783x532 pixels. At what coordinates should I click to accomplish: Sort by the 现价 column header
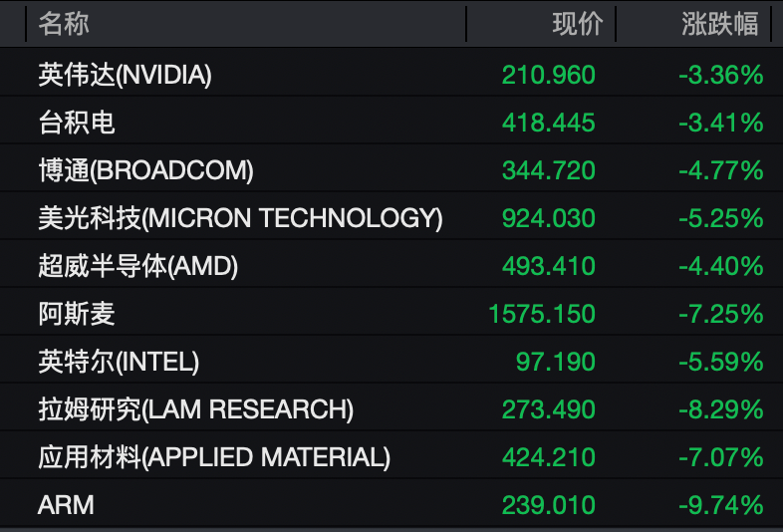tap(578, 24)
